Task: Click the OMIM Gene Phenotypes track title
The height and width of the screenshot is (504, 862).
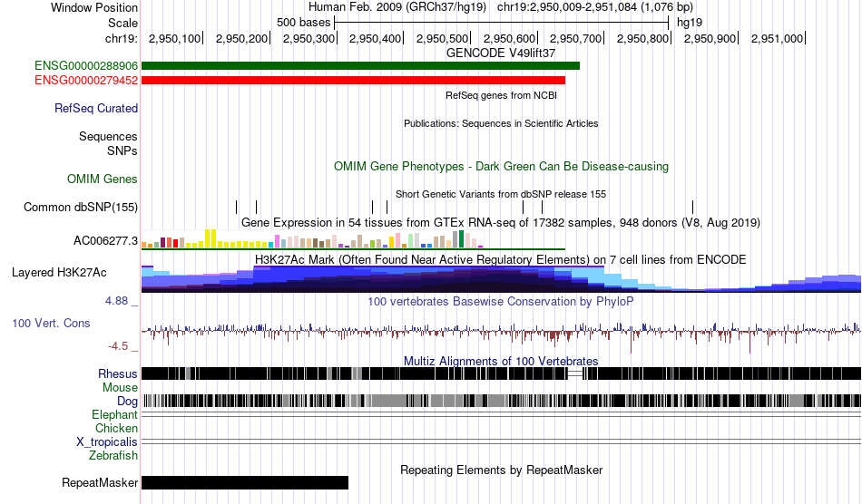Action: (502, 167)
